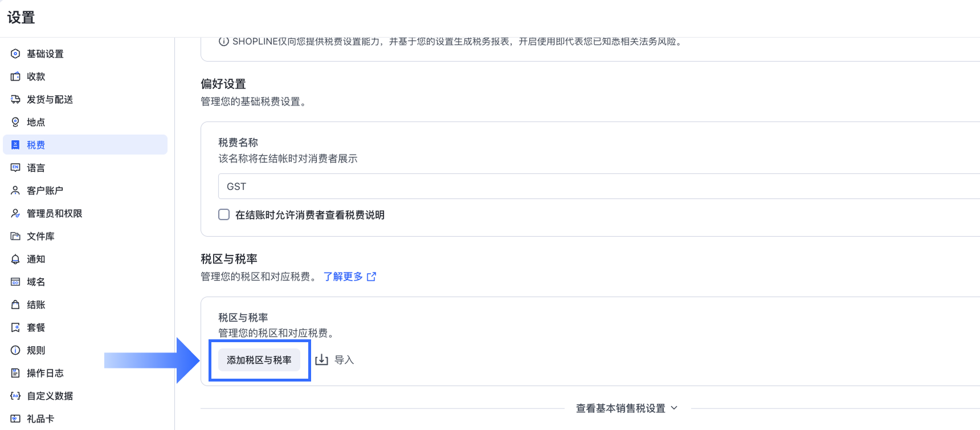980x430 pixels.
Task: Click the 语言 language icon
Action: coord(15,168)
